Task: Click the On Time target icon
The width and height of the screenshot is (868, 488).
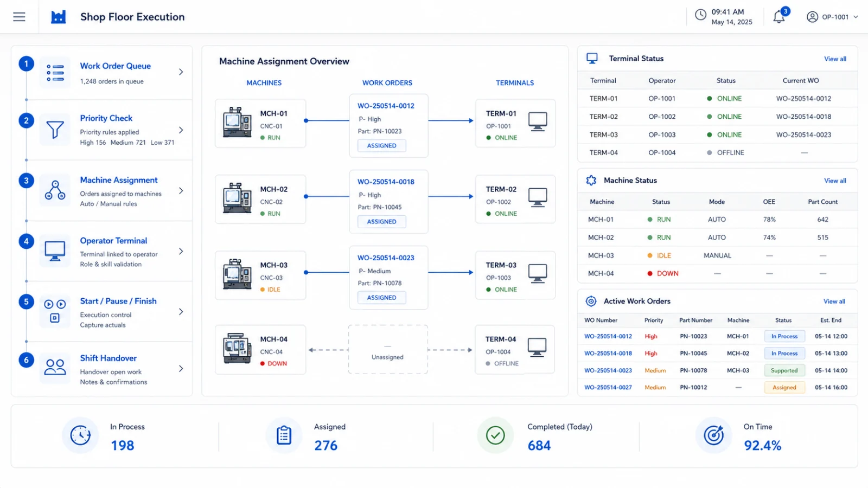Action: pos(714,435)
